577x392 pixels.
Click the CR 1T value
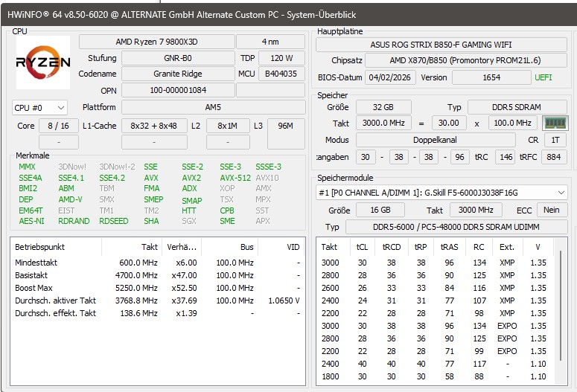pos(555,140)
